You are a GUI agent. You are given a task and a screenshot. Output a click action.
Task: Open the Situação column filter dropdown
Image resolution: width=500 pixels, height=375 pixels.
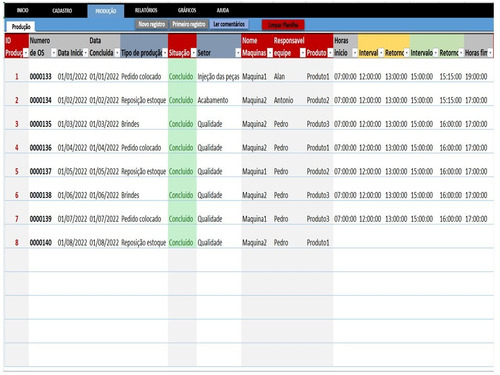pyautogui.click(x=193, y=53)
